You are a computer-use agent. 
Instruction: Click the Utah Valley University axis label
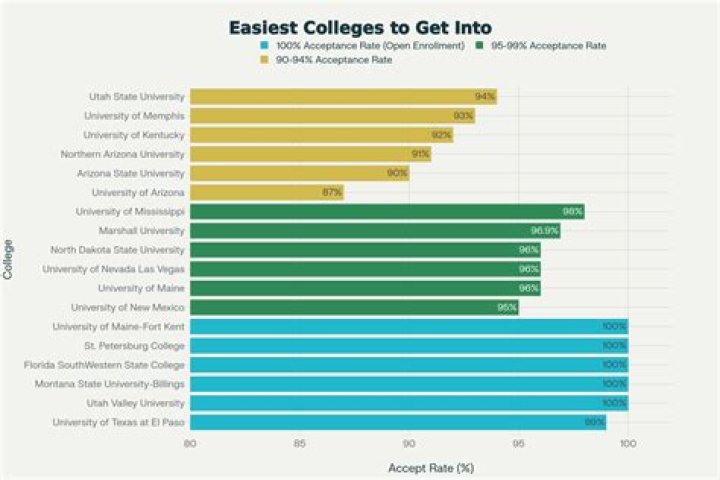136,403
